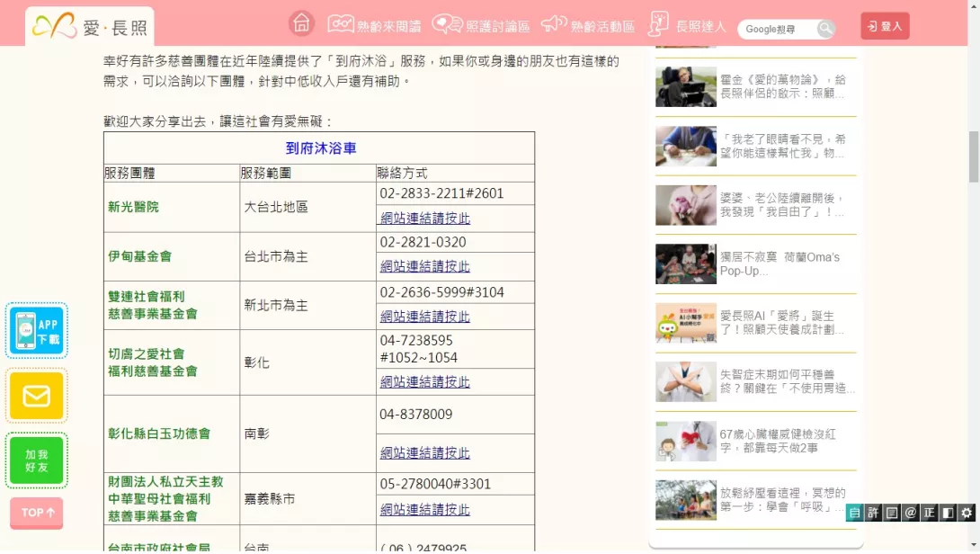Screen dimensions: 980x554
Task: Click the 登入 login button
Action: tap(885, 26)
